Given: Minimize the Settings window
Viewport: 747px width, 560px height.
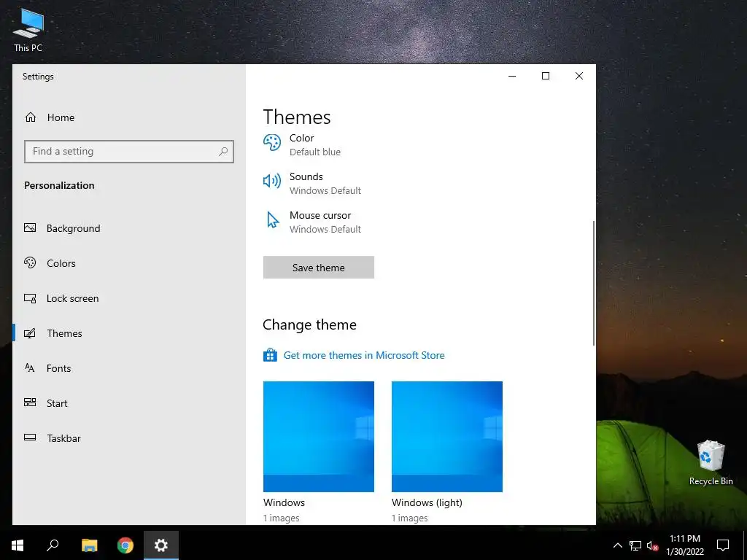Looking at the screenshot, I should point(512,76).
